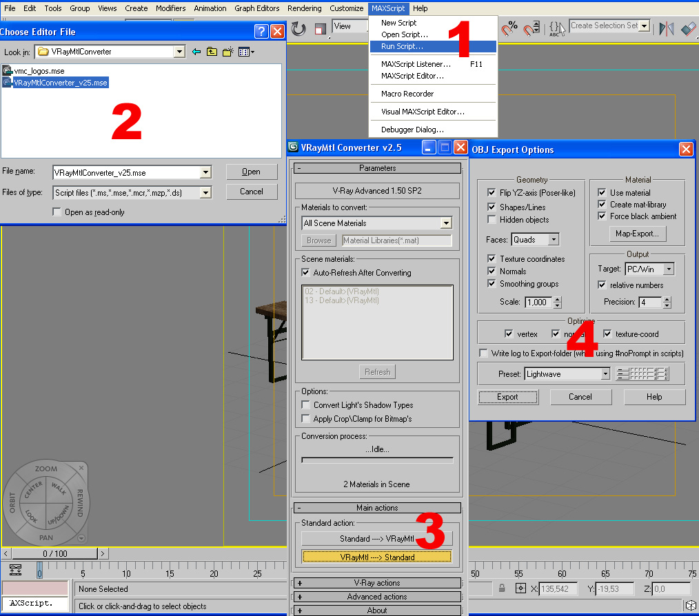Click the Mirror tool in the toolbar

(x=667, y=29)
